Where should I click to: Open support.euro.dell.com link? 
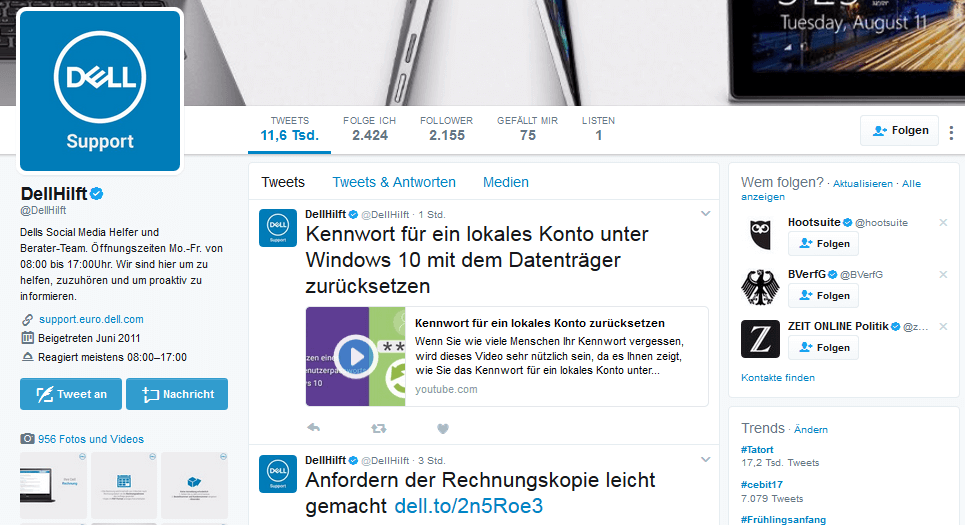91,319
